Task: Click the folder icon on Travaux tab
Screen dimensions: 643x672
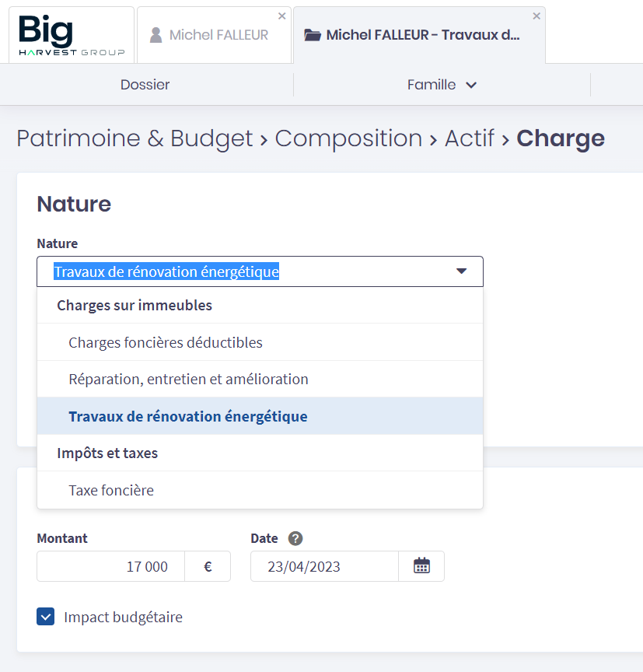Action: 313,35
